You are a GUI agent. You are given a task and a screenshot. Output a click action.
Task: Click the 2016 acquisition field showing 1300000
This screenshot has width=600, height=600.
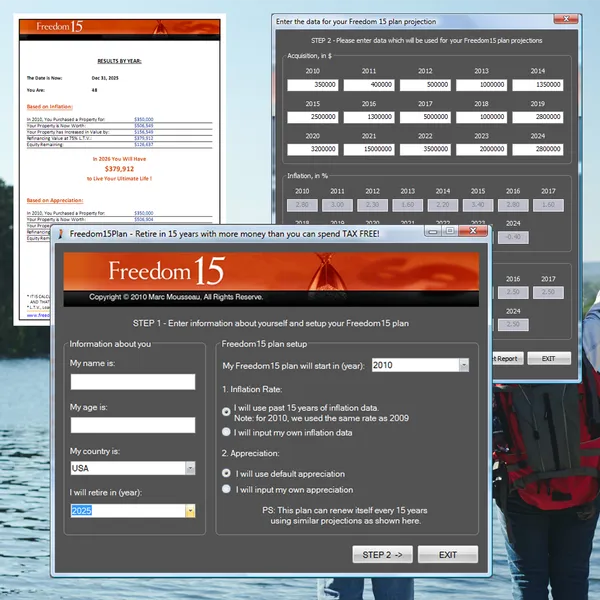tap(369, 117)
